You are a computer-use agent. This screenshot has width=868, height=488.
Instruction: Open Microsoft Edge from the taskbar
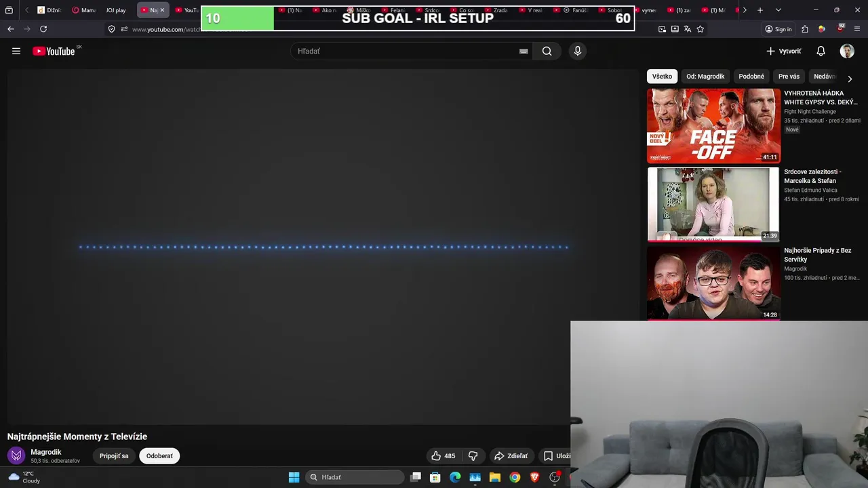455,477
